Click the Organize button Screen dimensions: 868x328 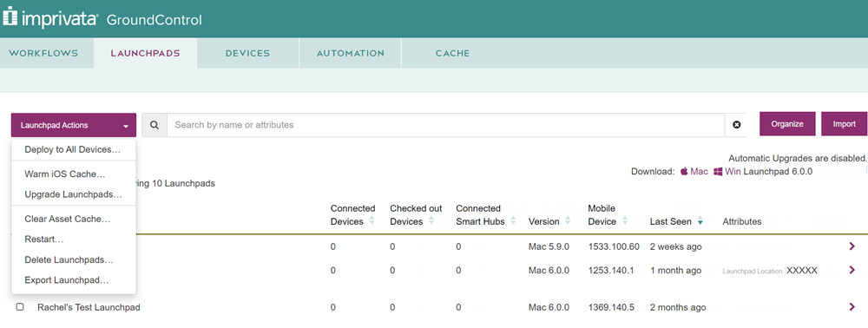pos(787,124)
